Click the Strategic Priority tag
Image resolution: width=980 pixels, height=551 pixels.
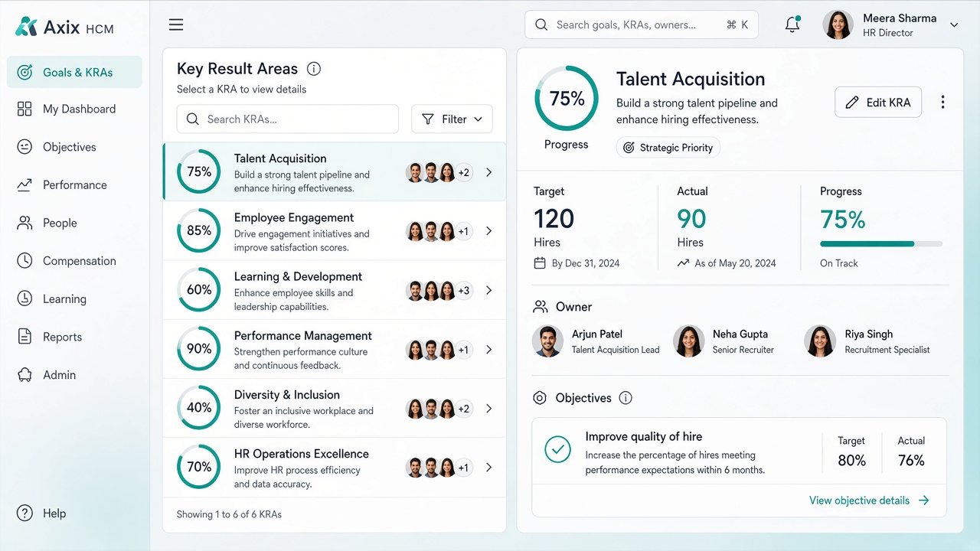tap(668, 148)
